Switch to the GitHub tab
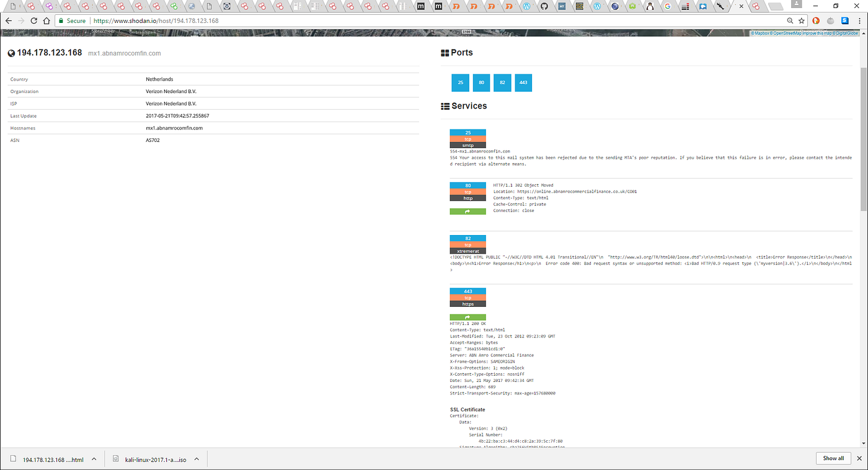The image size is (868, 470). (544, 6)
